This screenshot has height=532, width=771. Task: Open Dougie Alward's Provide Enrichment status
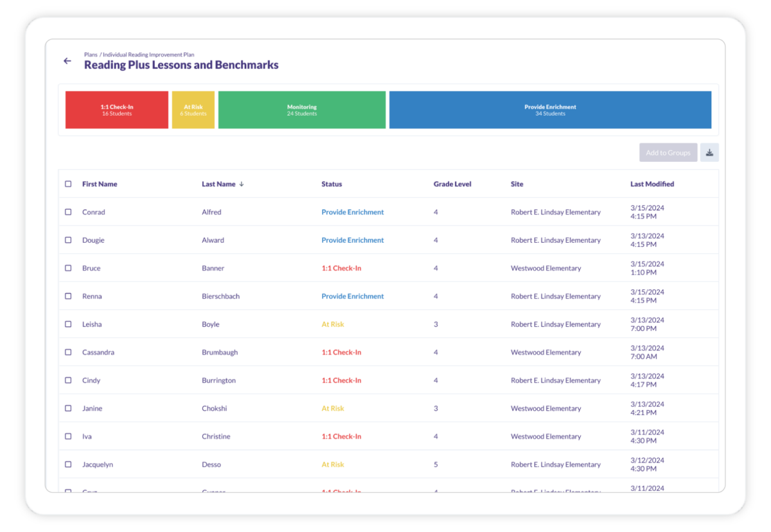point(353,240)
